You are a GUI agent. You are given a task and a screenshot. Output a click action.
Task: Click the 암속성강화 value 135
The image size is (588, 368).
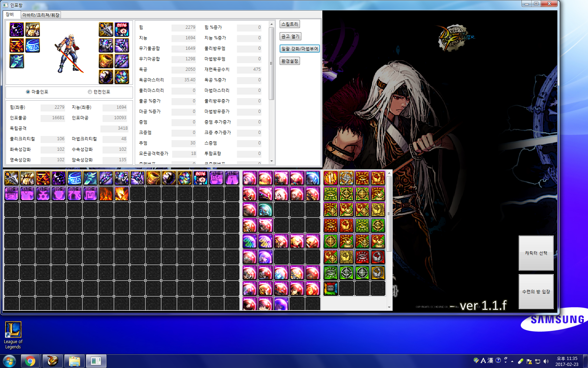pos(115,160)
